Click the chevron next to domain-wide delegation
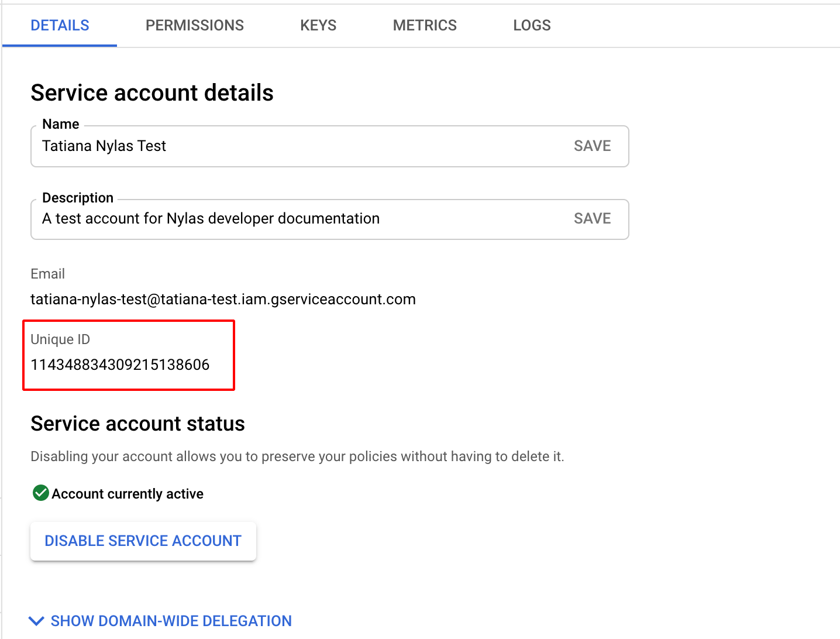This screenshot has width=840, height=639. pyautogui.click(x=36, y=621)
